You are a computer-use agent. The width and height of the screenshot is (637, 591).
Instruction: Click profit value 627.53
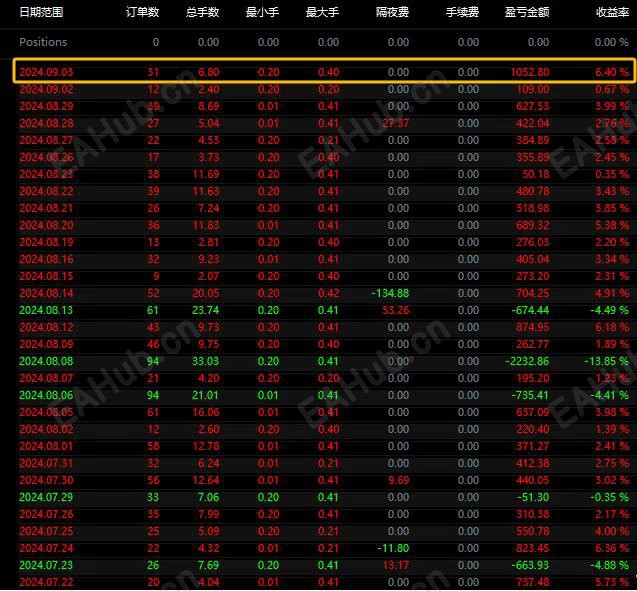tap(533, 106)
